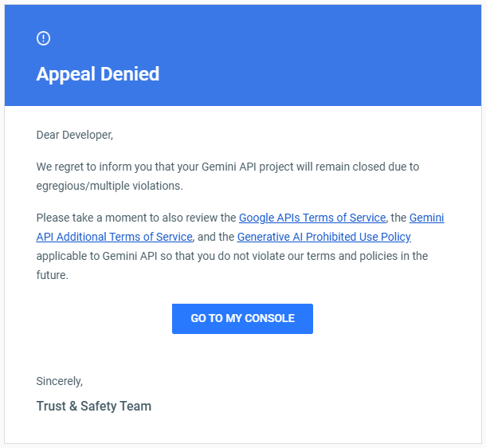Open the Generative AI Prohibited Use Policy link
The height and width of the screenshot is (448, 486).
(x=324, y=237)
